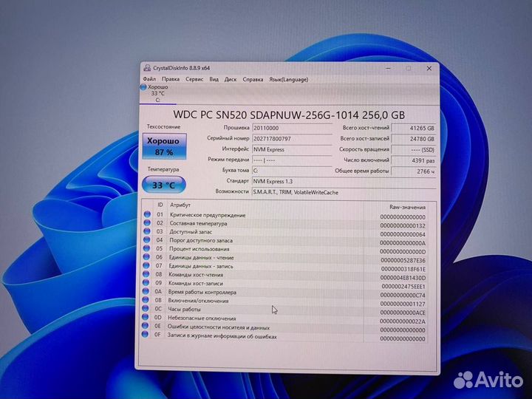The width and height of the screenshot is (532, 399).
Task: Open the Справка menu
Action: (253, 79)
